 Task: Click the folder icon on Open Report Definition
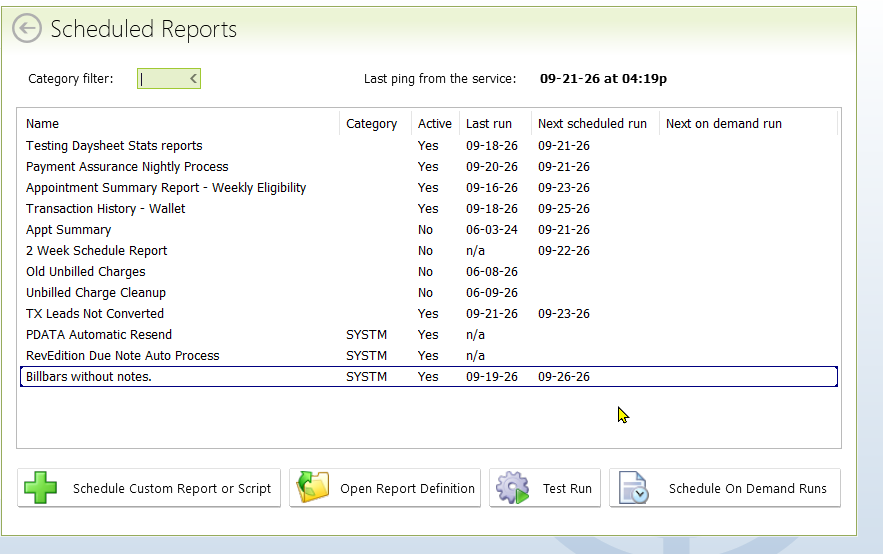(313, 488)
